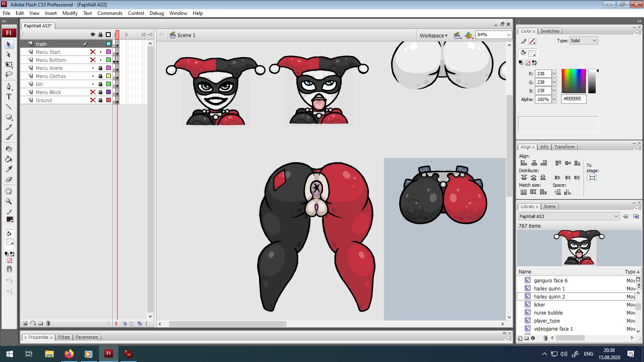Click the Insert Layer icon below layers
This screenshot has width=644, height=362.
coord(25,323)
